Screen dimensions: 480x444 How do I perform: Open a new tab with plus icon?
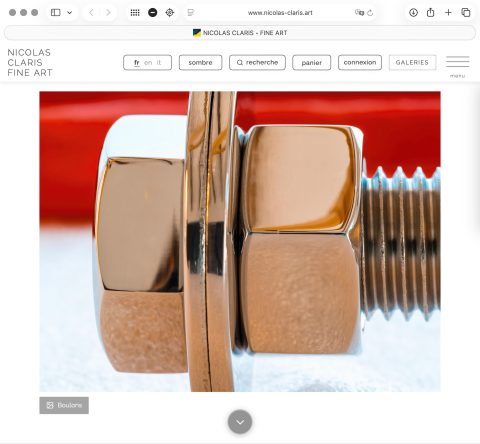point(448,13)
